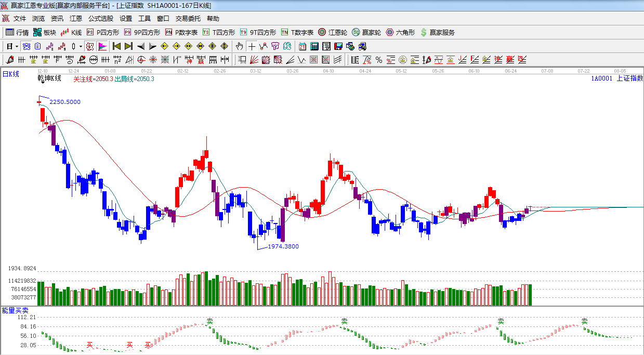Click the 日K线 label on chart
Screen dimensions: 644x355
point(11,74)
